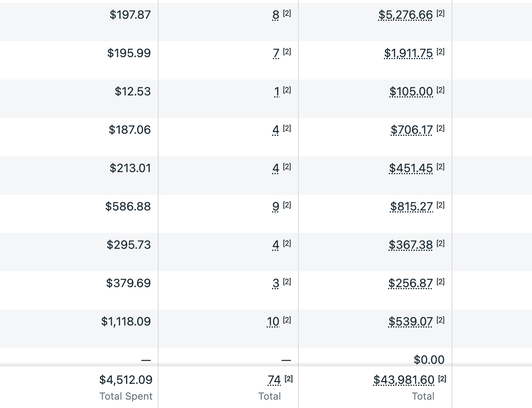Click the underlined count 3
Screen dimensions: 532x408
(x=275, y=283)
